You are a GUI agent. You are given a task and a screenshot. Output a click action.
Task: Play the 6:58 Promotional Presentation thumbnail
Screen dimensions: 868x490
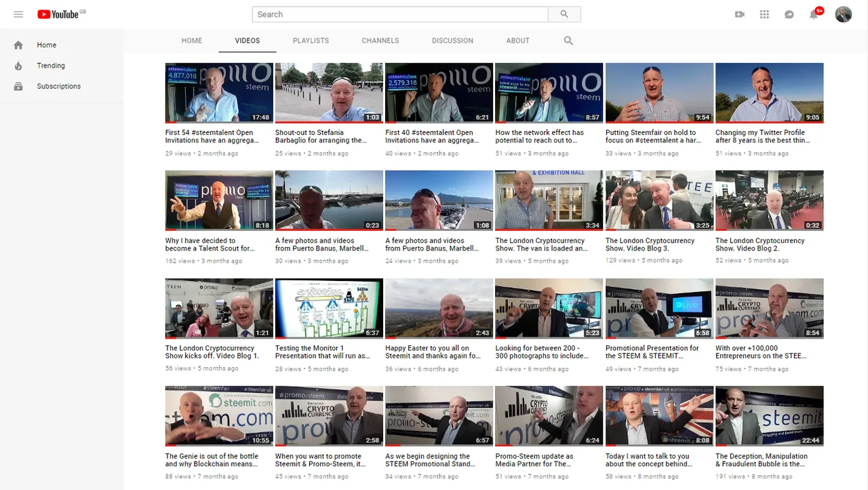click(659, 309)
